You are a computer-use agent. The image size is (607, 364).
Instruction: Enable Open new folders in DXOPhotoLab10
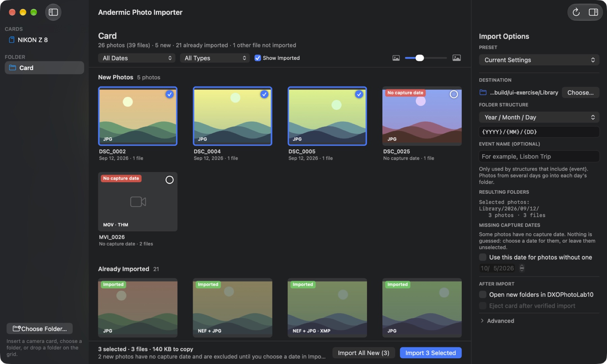coord(483,295)
